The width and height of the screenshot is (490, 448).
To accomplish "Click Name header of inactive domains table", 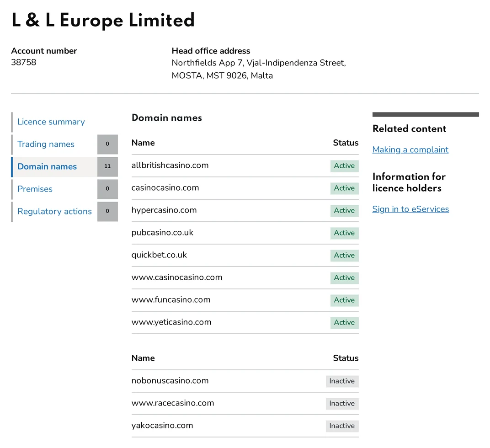I will pyautogui.click(x=143, y=358).
